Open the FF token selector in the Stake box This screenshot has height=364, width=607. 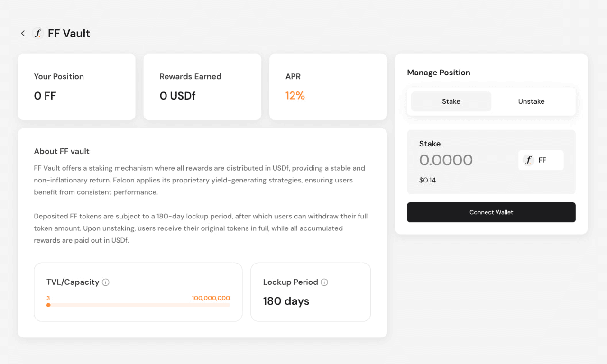[541, 160]
